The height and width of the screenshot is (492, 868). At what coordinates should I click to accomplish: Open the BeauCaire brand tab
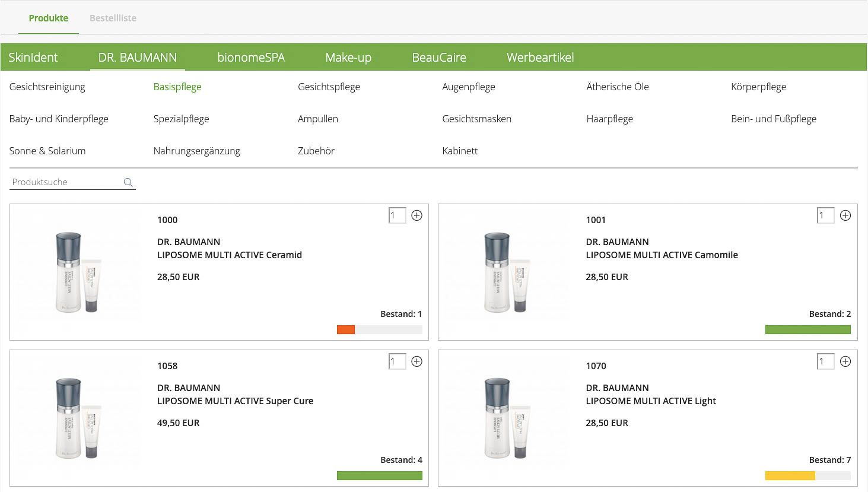tap(439, 58)
